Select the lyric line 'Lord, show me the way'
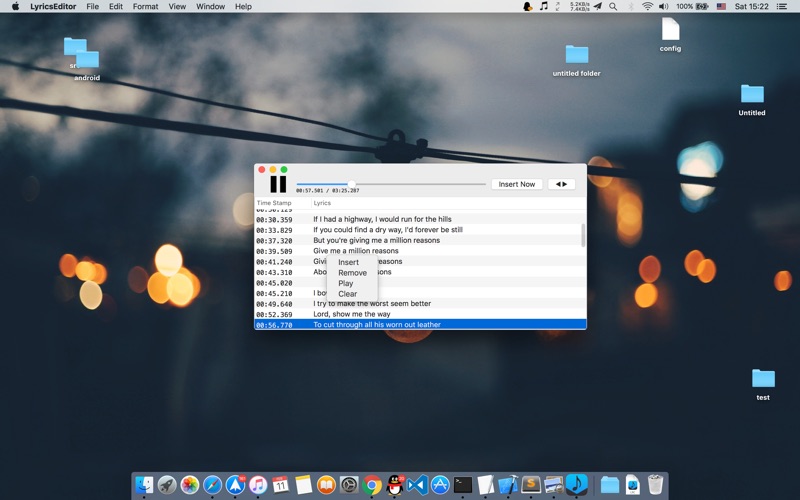This screenshot has width=800, height=500. 352,314
